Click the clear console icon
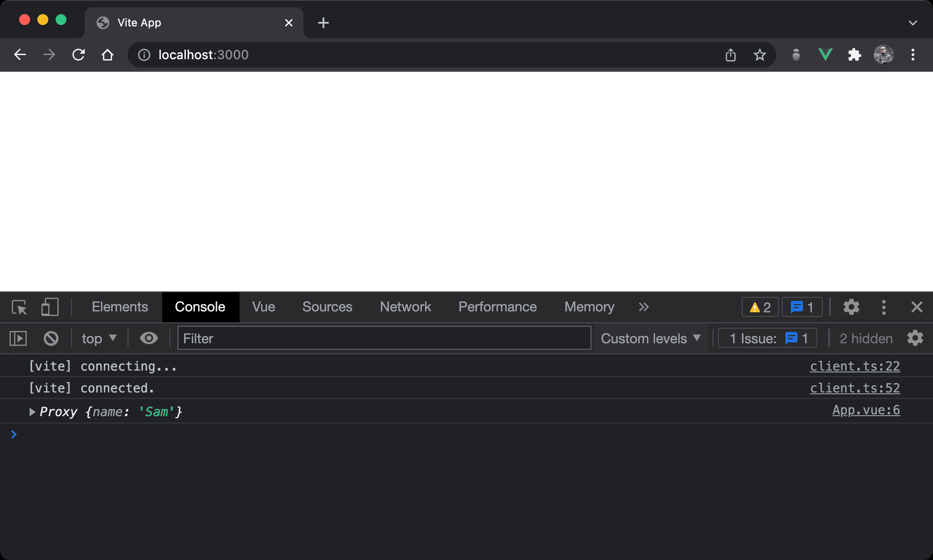This screenshot has width=933, height=560. [x=52, y=338]
